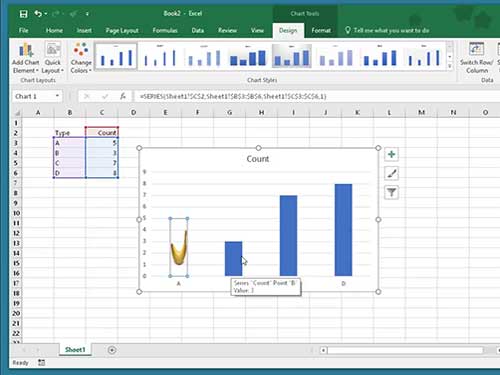Click the Save icon in quick access toolbar
The image size is (500, 375).
pyautogui.click(x=23, y=14)
